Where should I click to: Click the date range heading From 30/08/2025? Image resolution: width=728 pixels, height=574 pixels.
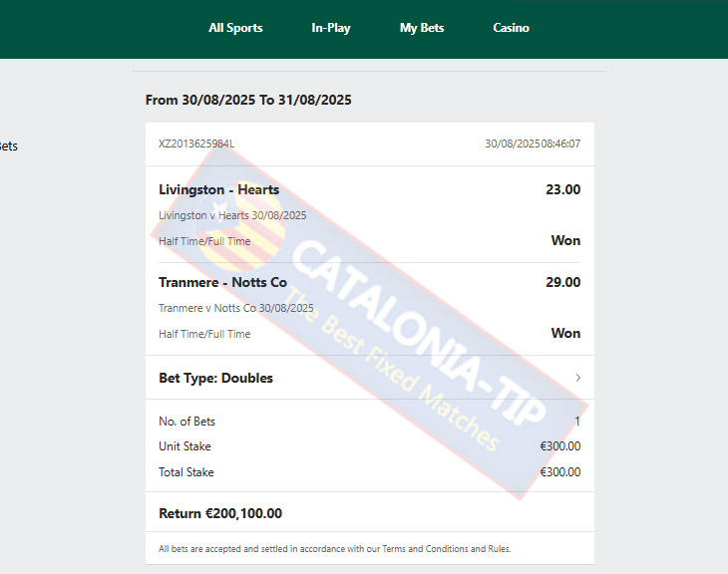pos(248,101)
